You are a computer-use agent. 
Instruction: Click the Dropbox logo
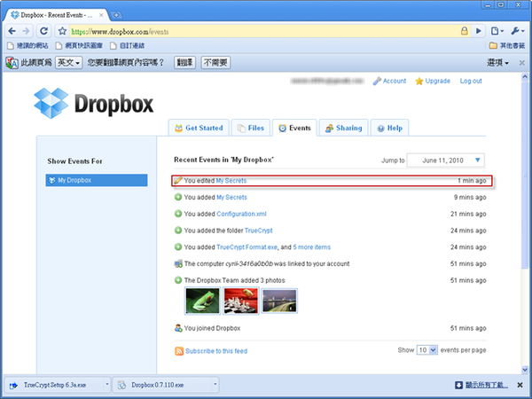(x=94, y=104)
